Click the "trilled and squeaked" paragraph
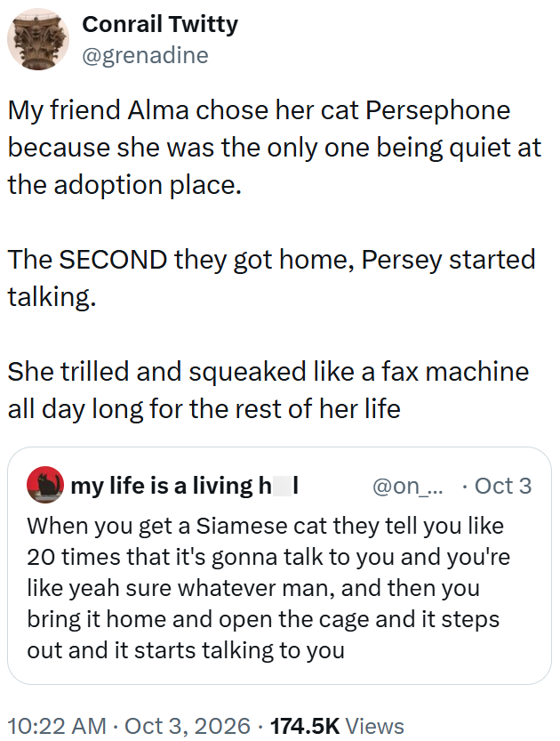Image resolution: width=560 pixels, height=741 pixels. [x=268, y=390]
